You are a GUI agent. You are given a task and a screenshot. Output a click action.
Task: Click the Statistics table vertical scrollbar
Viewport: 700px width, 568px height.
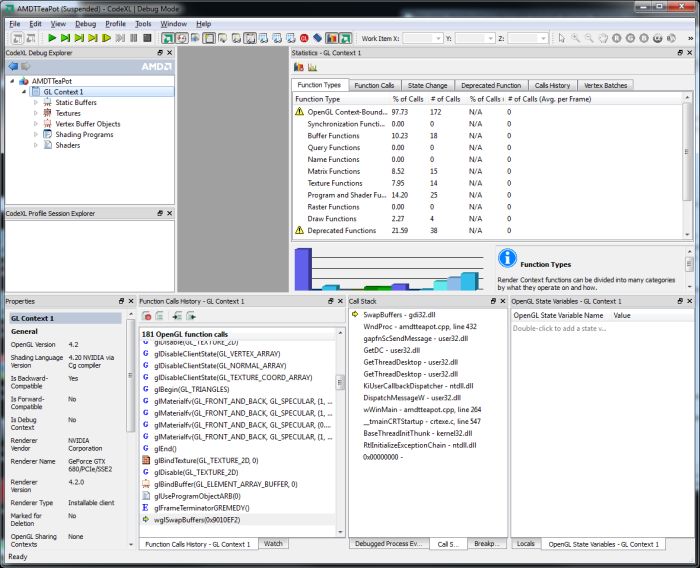687,165
